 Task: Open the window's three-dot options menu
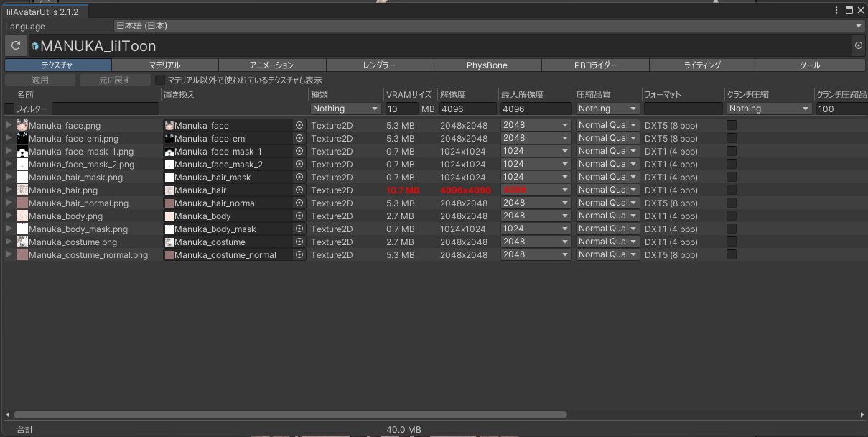[x=836, y=10]
